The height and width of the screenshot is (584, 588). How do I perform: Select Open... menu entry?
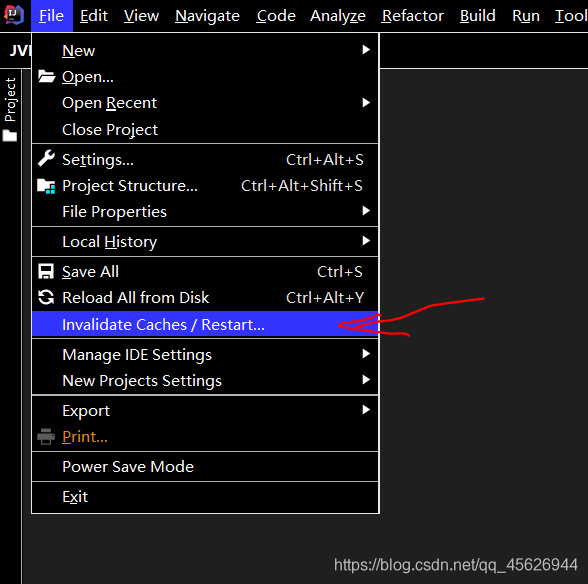point(205,77)
